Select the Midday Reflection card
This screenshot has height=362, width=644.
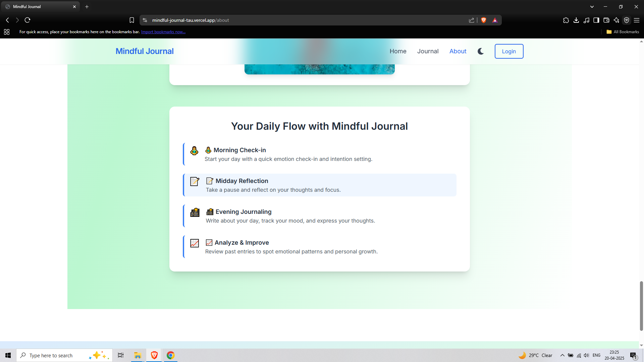tap(320, 185)
